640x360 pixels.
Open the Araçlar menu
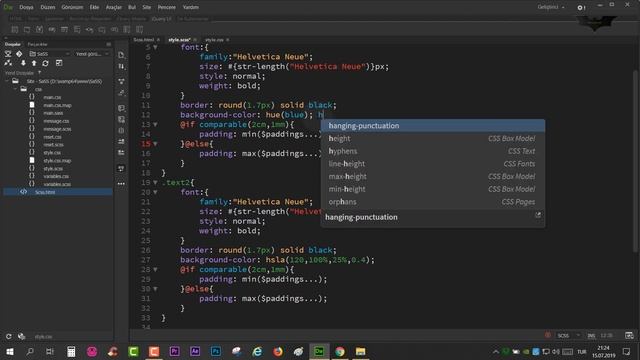coord(113,7)
